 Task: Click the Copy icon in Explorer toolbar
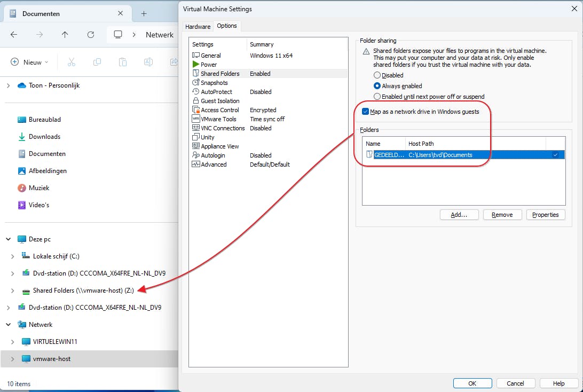click(97, 62)
